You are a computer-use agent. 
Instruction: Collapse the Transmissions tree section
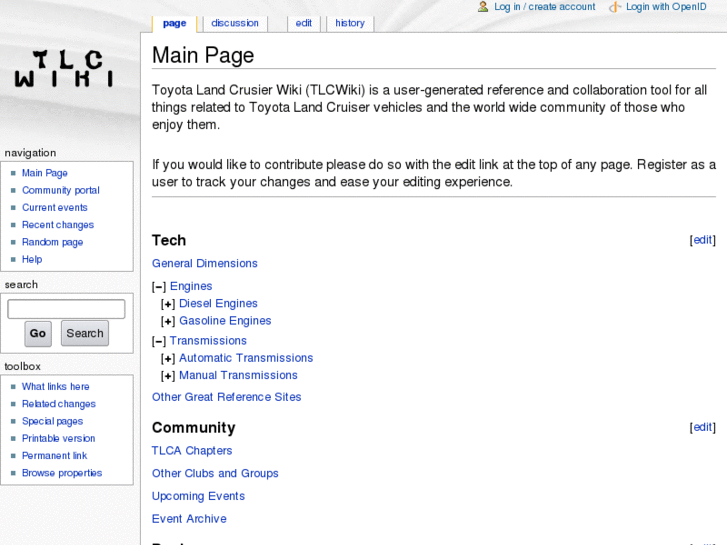tap(159, 341)
